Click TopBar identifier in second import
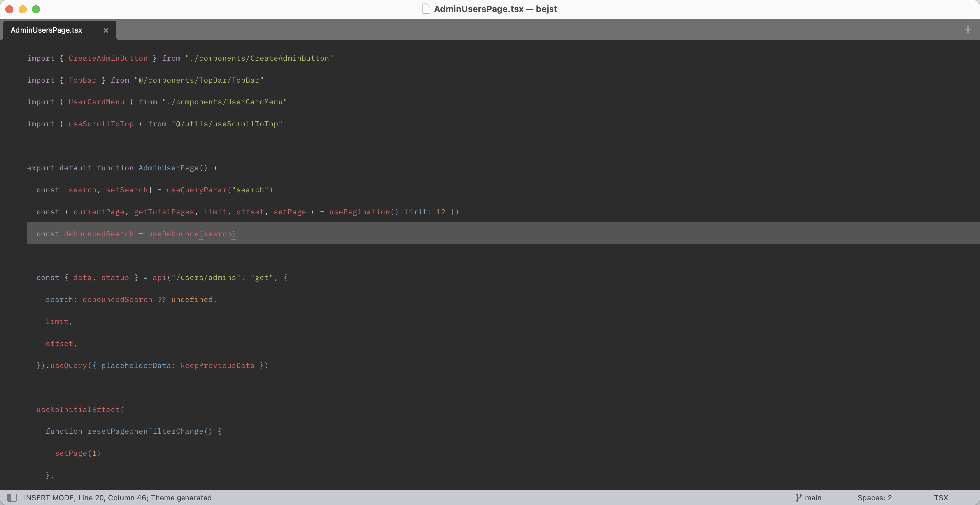 point(82,80)
